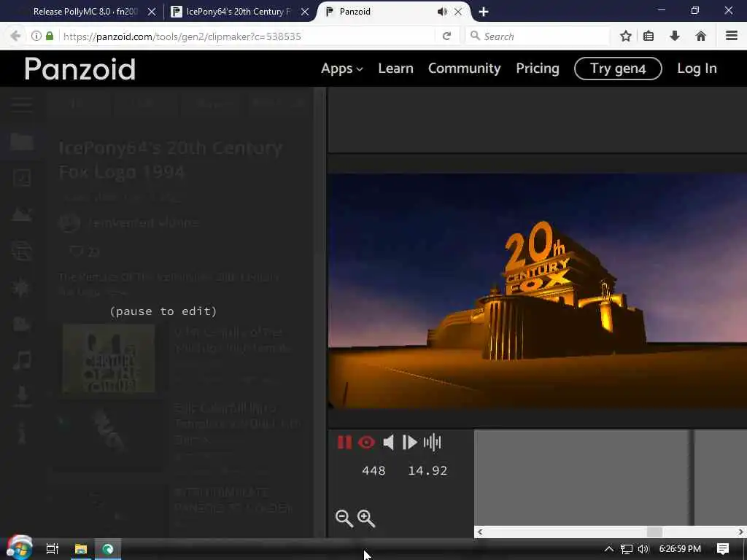747x560 pixels.
Task: Close the IcePony64's 20th Century tab
Action: pyautogui.click(x=305, y=12)
